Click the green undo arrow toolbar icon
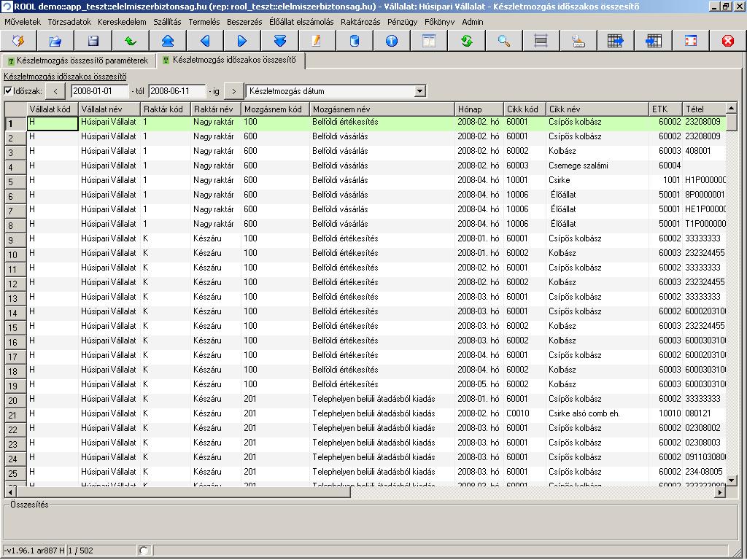Screen dimensions: 747x560 [131, 41]
